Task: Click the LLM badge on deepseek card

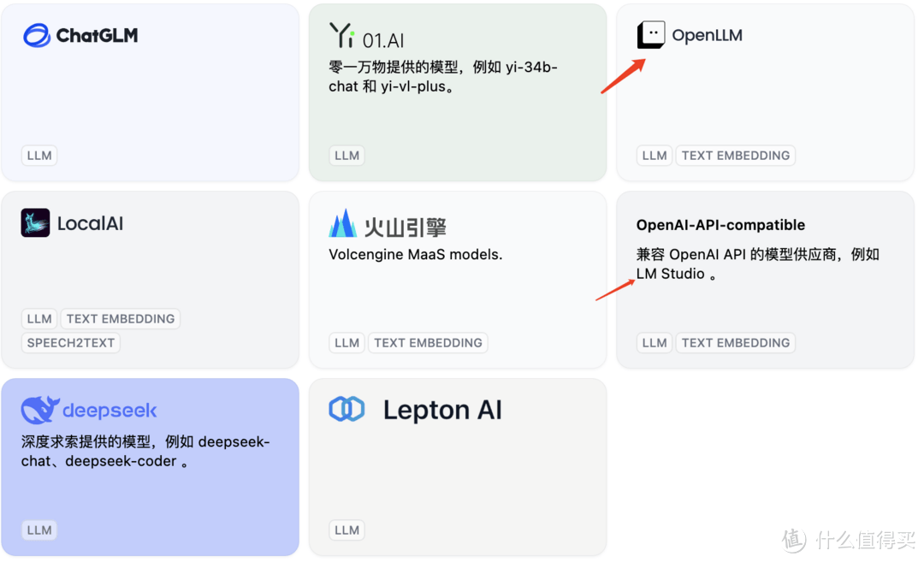Action: (x=38, y=529)
